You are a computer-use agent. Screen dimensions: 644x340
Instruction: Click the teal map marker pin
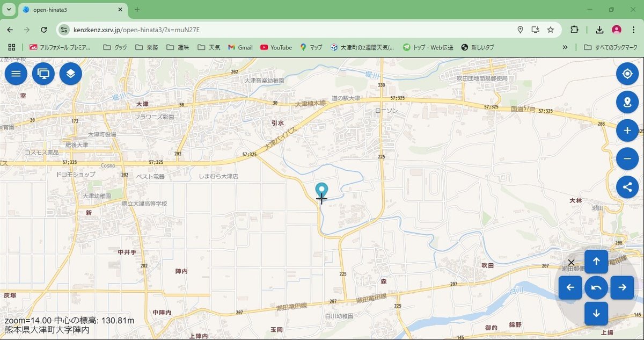tap(321, 191)
